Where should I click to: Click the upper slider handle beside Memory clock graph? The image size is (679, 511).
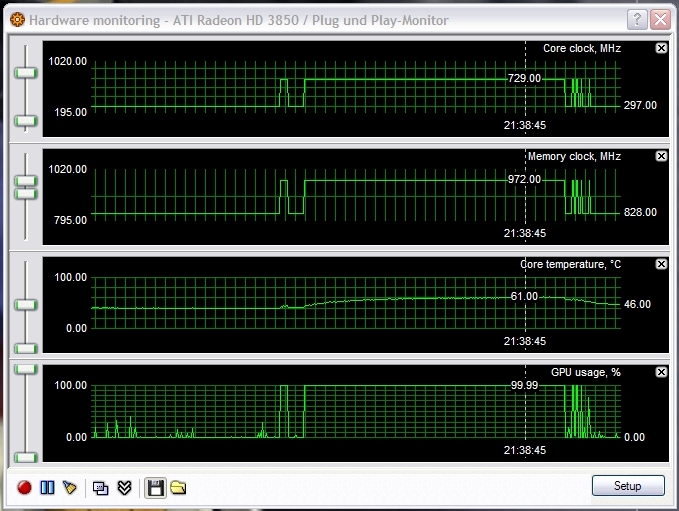tap(26, 181)
